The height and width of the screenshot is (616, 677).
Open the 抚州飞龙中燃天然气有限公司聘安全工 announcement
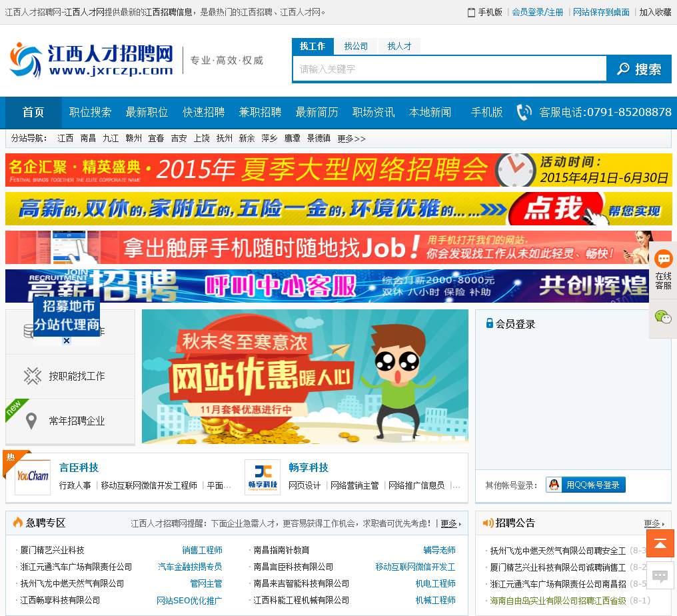[558, 551]
